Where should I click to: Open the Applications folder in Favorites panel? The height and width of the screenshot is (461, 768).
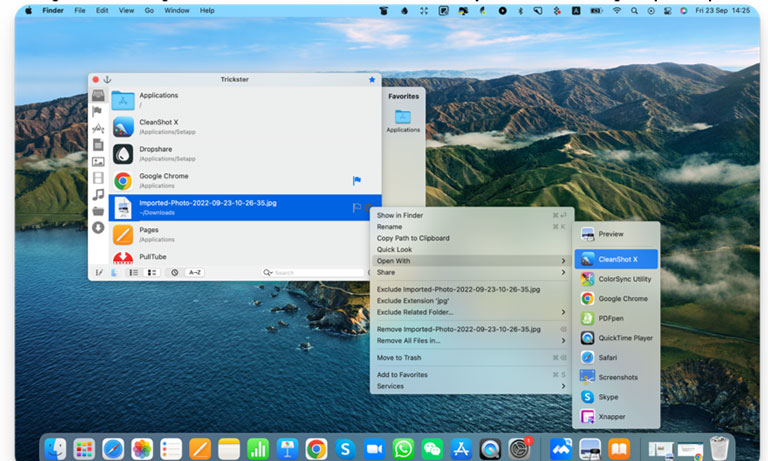[x=403, y=121]
